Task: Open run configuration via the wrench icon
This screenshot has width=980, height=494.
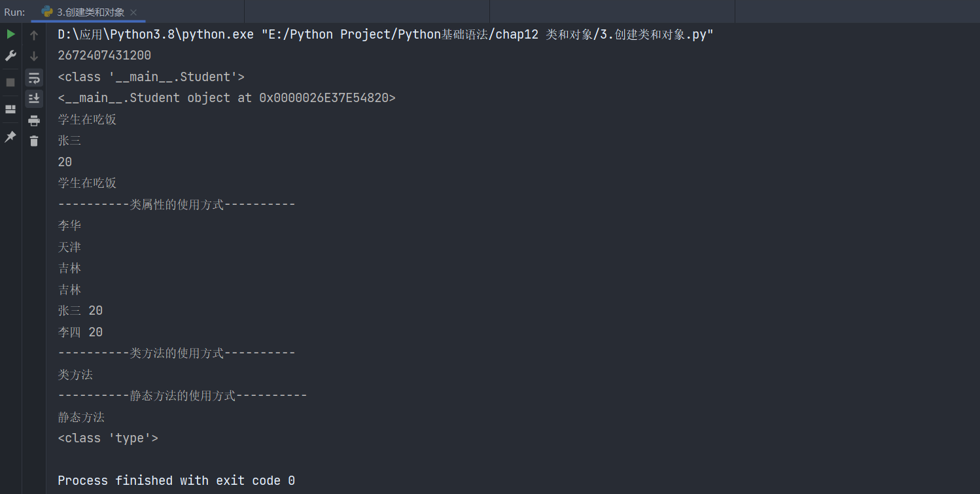Action: pyautogui.click(x=10, y=56)
